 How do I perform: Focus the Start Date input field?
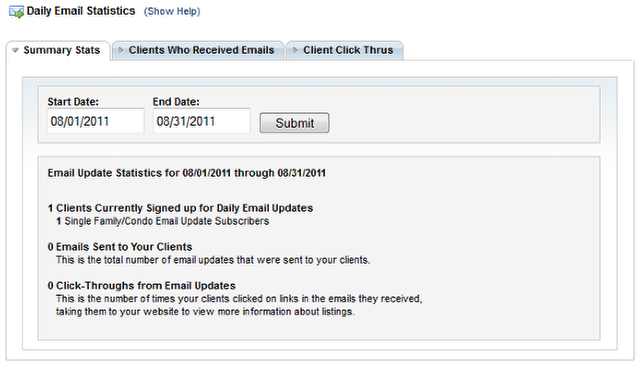(96, 121)
